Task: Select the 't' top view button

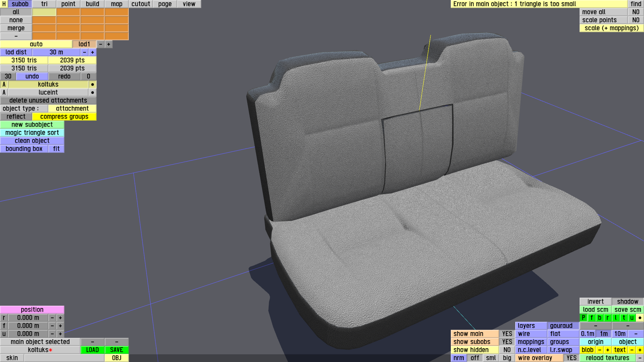Action: click(x=624, y=317)
